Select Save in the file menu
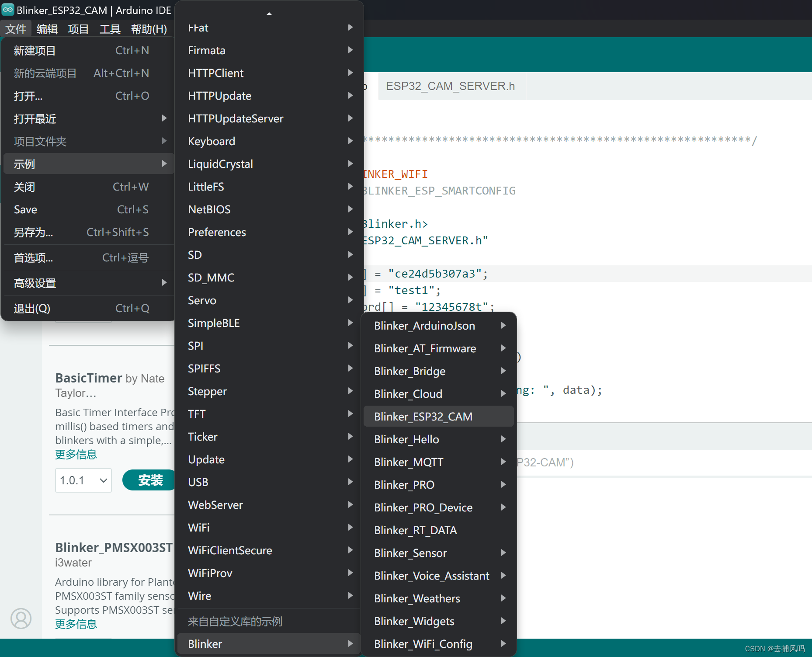The image size is (812, 657). point(89,210)
